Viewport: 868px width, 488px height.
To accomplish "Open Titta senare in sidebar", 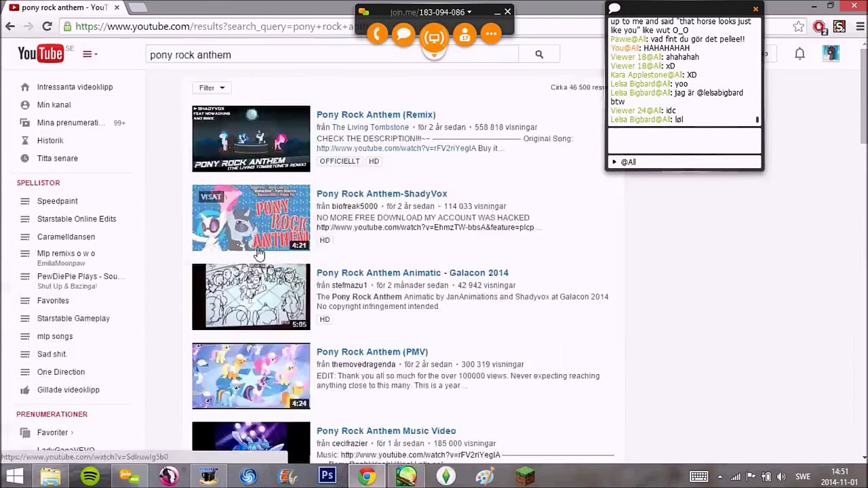I will 57,158.
